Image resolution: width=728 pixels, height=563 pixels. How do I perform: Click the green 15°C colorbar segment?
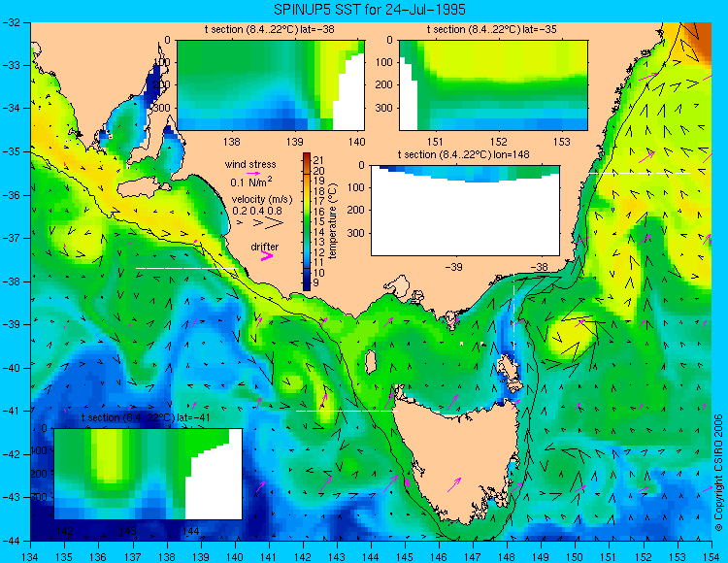point(307,222)
